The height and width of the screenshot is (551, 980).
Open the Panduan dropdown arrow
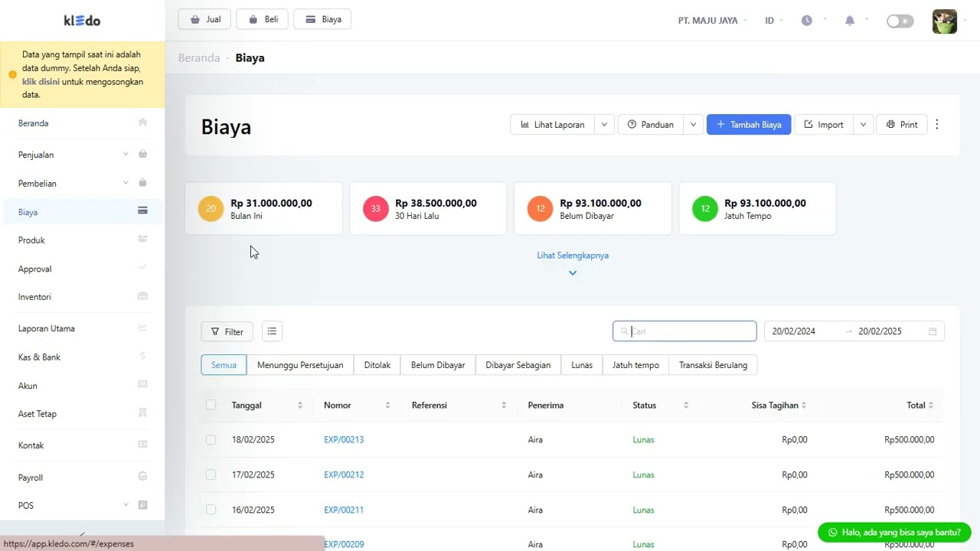click(x=694, y=125)
